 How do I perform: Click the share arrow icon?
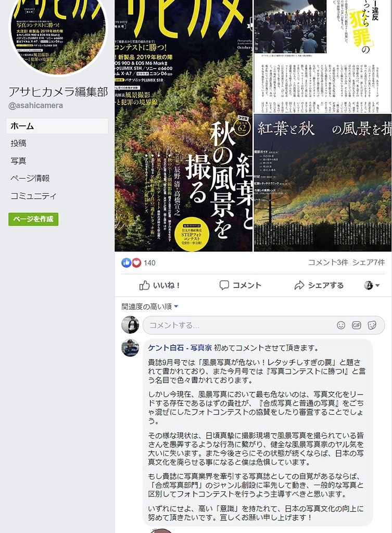tap(299, 285)
